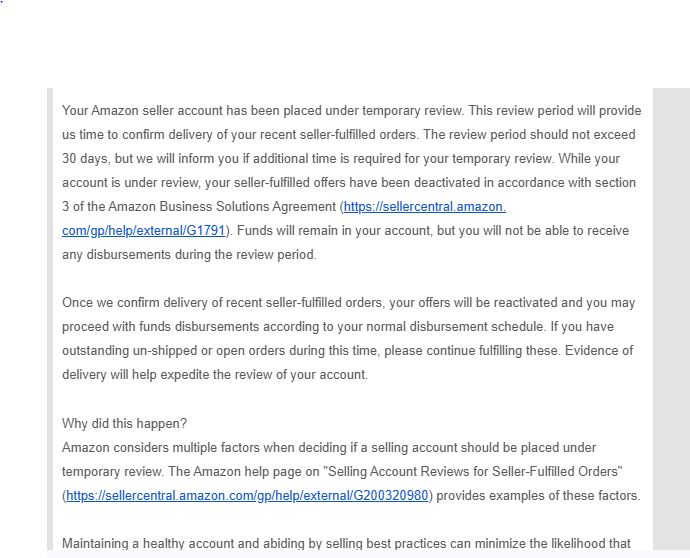Click the blank white area above the message

tap(345, 44)
